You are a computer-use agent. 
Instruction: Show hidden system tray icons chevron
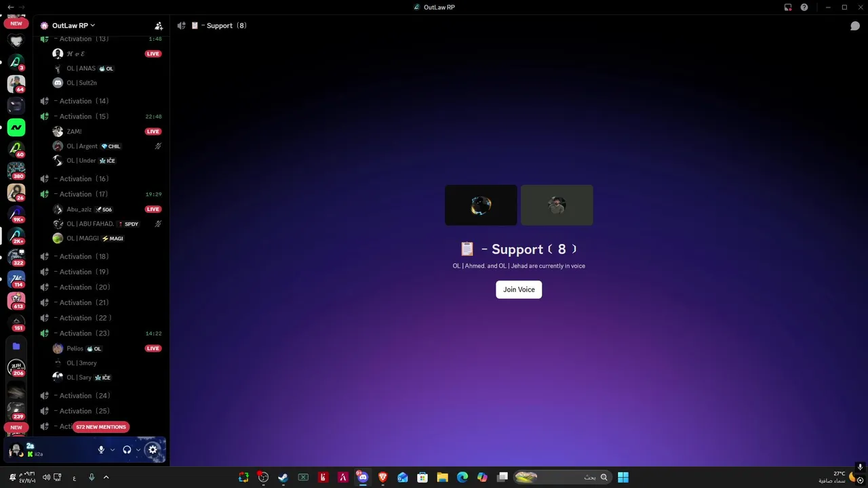(106, 477)
